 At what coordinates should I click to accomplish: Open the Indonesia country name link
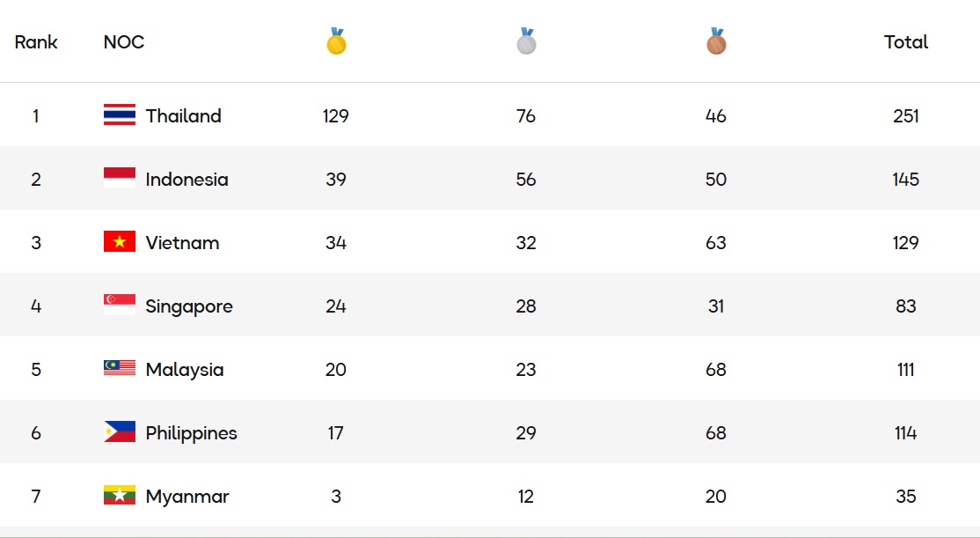(x=186, y=180)
